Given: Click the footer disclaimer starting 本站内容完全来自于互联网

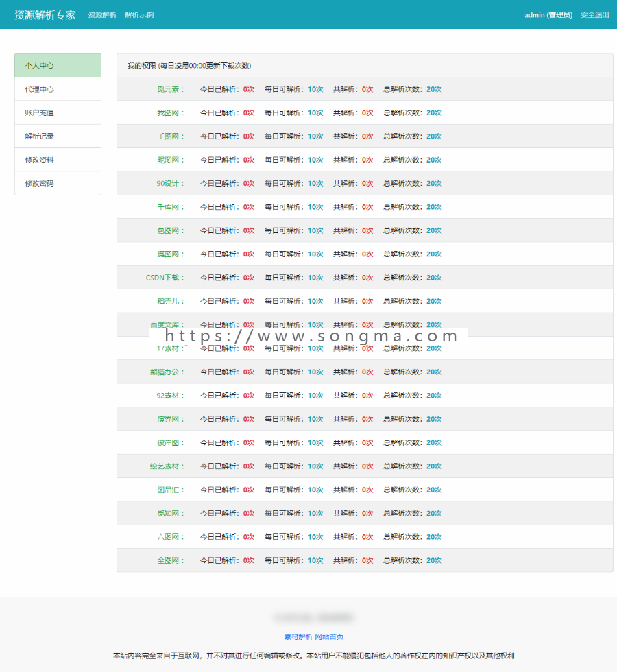Looking at the screenshot, I should (x=314, y=656).
